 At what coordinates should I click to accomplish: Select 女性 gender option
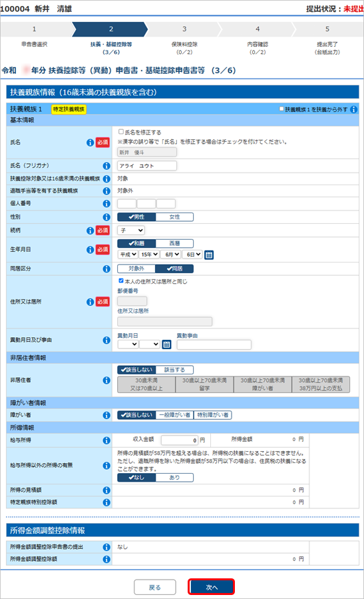pos(174,217)
